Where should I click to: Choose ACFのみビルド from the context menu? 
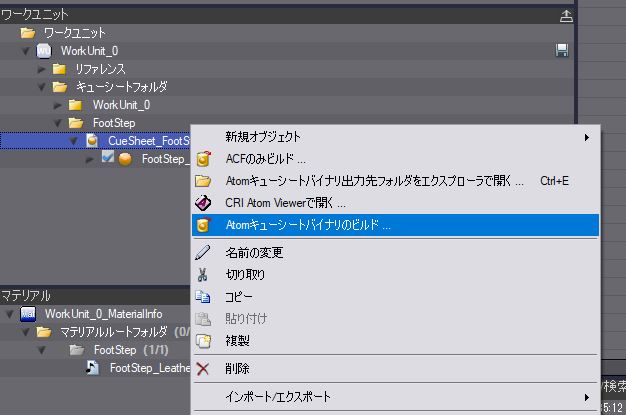tap(396, 159)
